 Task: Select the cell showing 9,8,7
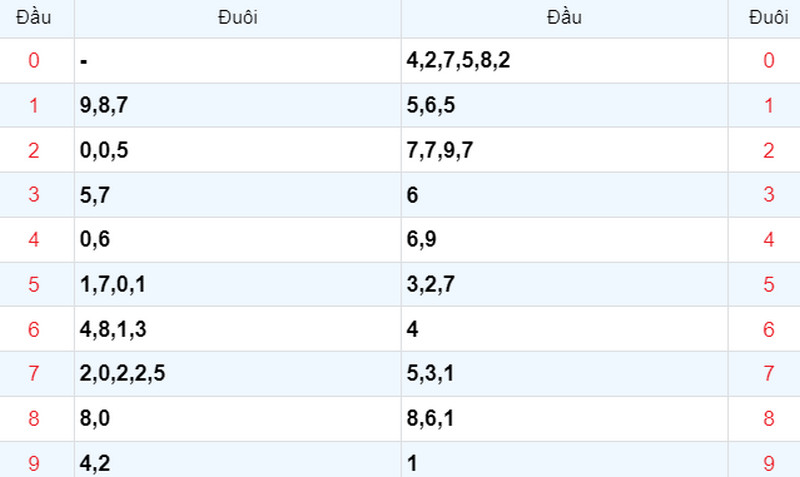pos(238,105)
